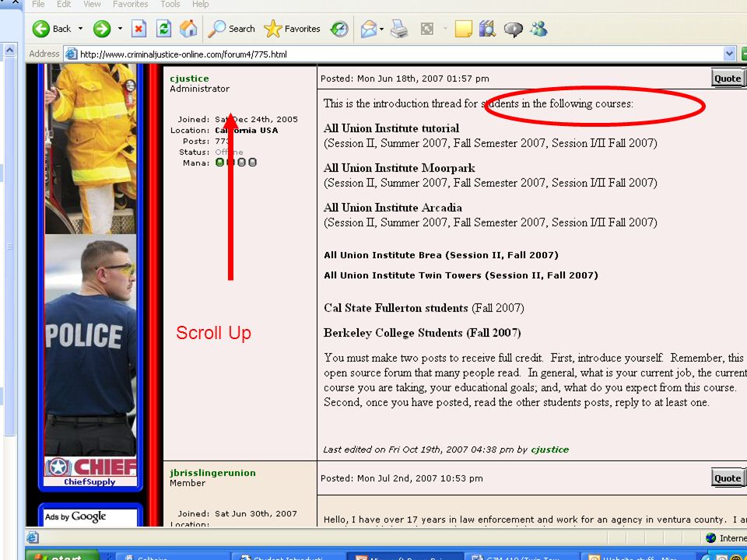Click cjustice link in Last edited line
The height and width of the screenshot is (560, 747).
click(x=550, y=450)
